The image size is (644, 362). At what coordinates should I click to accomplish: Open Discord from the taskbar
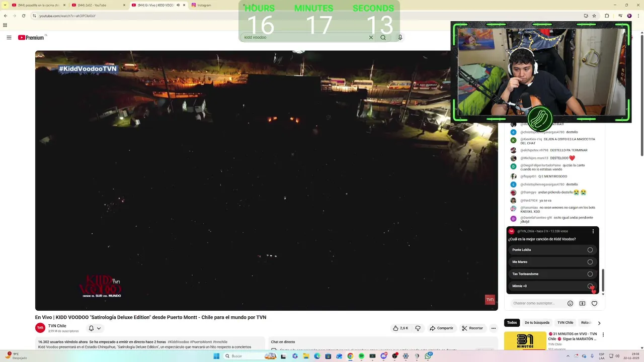coord(383,356)
